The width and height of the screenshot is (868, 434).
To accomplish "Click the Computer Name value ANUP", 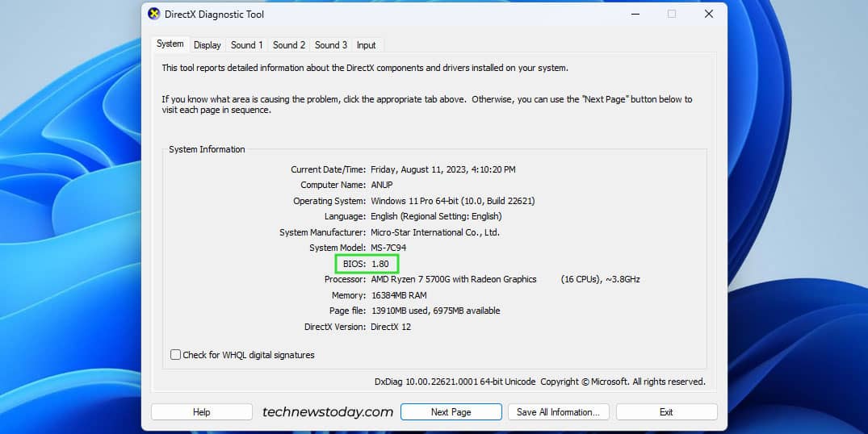I will point(382,186).
